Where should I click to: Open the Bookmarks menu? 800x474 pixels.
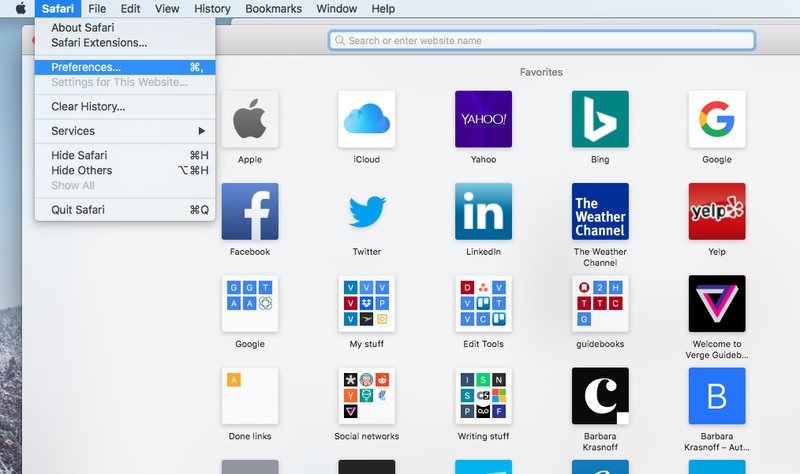[x=273, y=9]
